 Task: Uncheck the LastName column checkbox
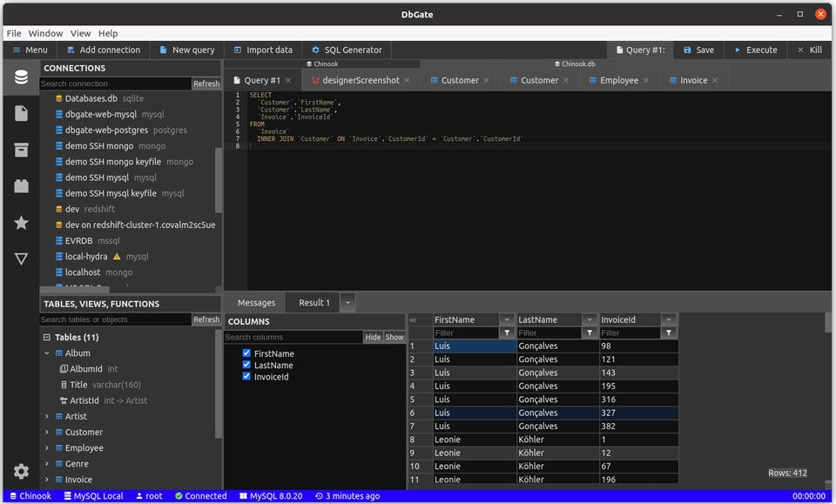tap(246, 366)
